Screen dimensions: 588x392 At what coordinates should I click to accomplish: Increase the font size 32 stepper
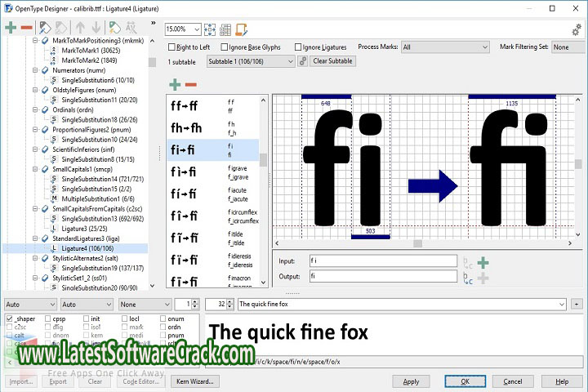point(229,302)
